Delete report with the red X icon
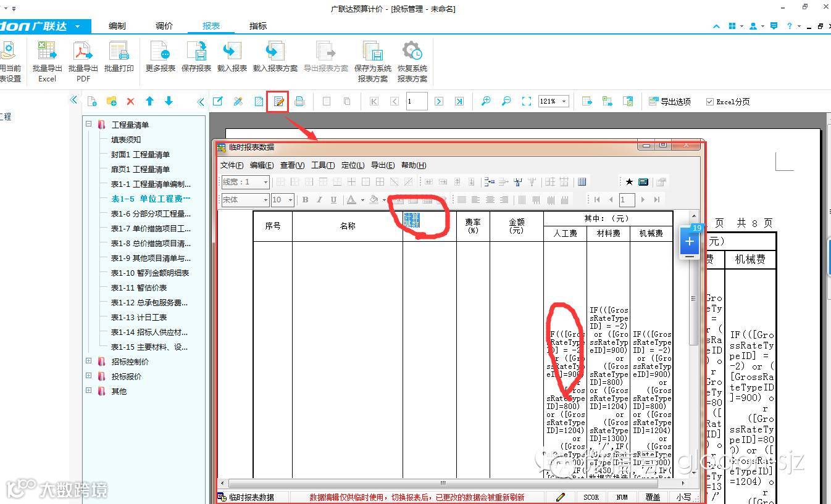This screenshot has width=831, height=504. 130,101
